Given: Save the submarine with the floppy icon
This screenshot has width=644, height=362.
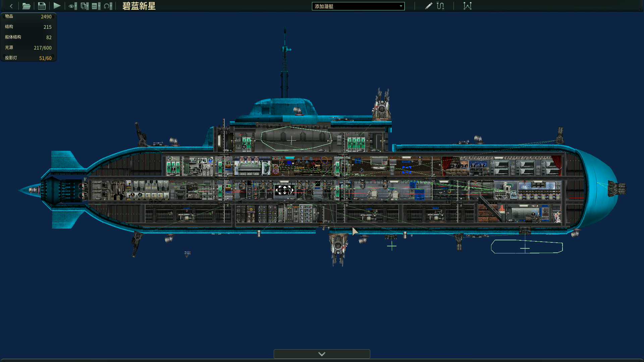Looking at the screenshot, I should [x=42, y=6].
